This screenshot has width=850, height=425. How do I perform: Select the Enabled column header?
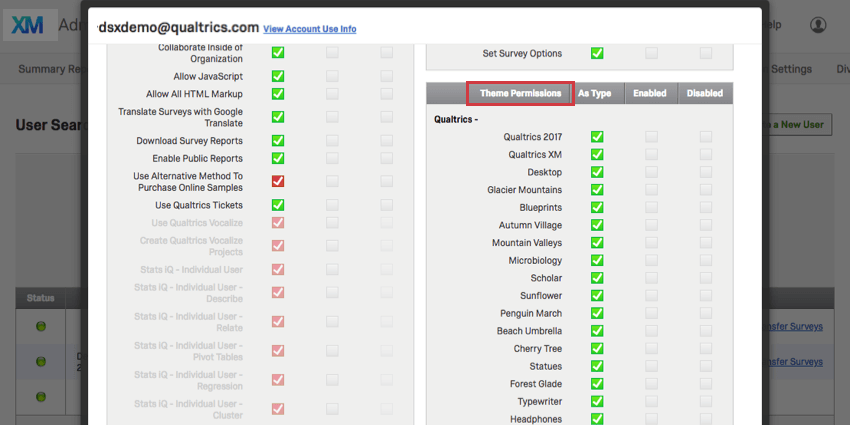click(x=650, y=94)
